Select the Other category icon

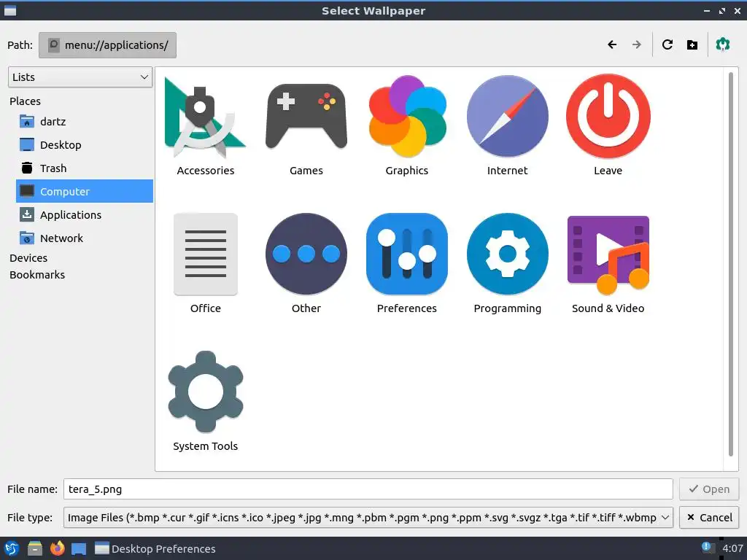point(306,254)
